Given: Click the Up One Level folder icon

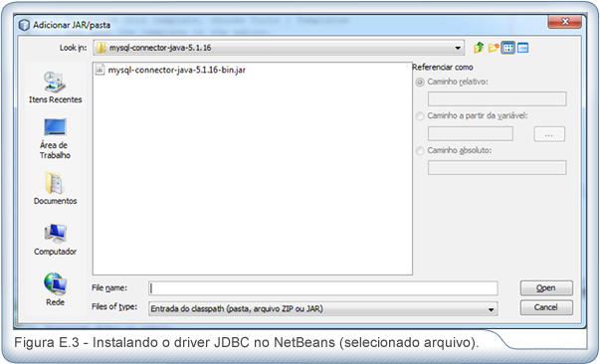Looking at the screenshot, I should (479, 48).
